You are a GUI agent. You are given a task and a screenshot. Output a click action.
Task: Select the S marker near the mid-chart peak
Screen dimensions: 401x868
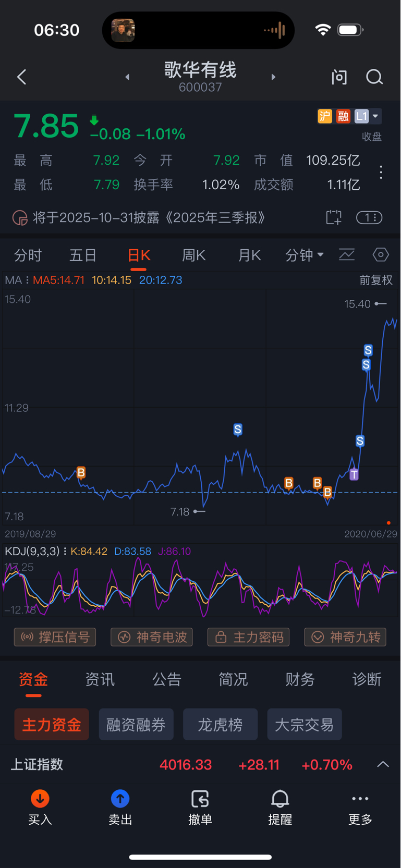[x=238, y=430]
